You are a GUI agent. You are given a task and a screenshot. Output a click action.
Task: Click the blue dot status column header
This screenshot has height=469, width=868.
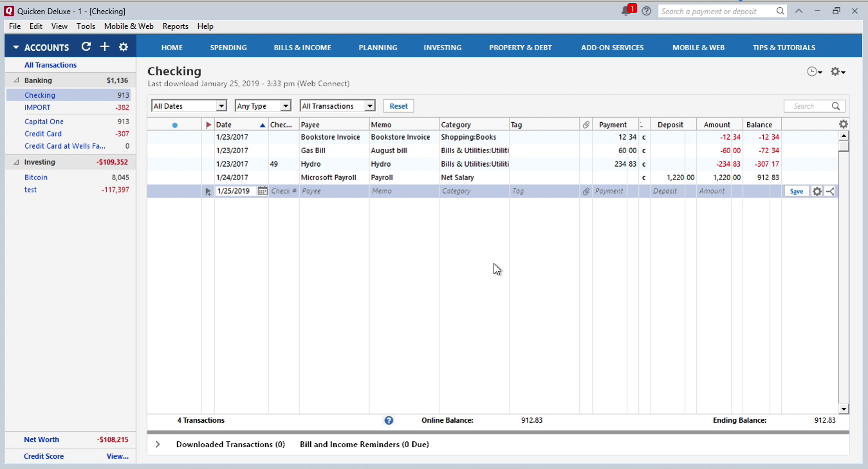point(175,125)
